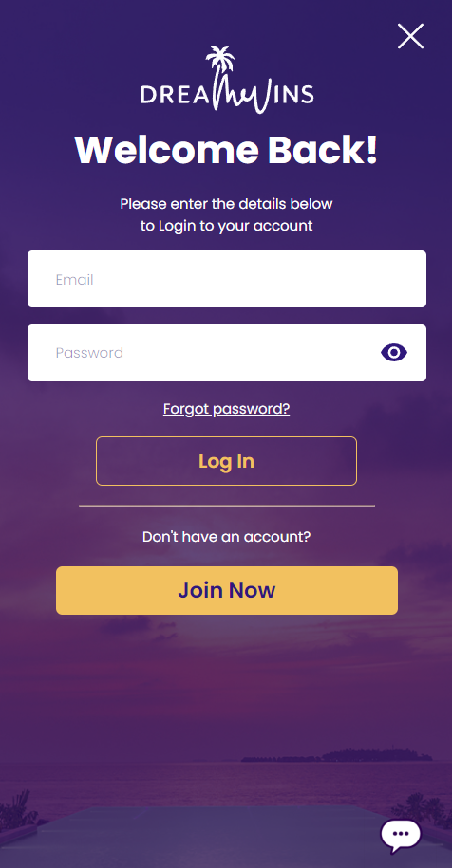This screenshot has width=452, height=868.
Task: Click the 'Don't have an account?' text
Action: point(227,537)
